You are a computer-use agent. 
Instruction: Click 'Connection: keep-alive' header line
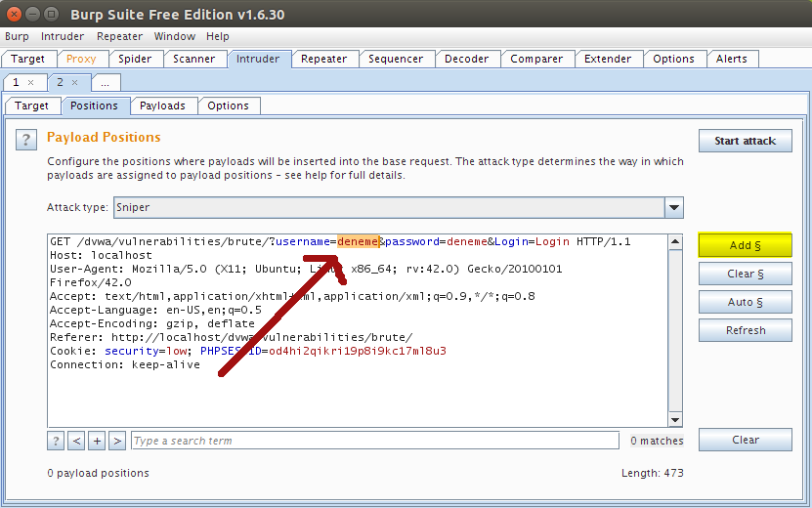(125, 364)
